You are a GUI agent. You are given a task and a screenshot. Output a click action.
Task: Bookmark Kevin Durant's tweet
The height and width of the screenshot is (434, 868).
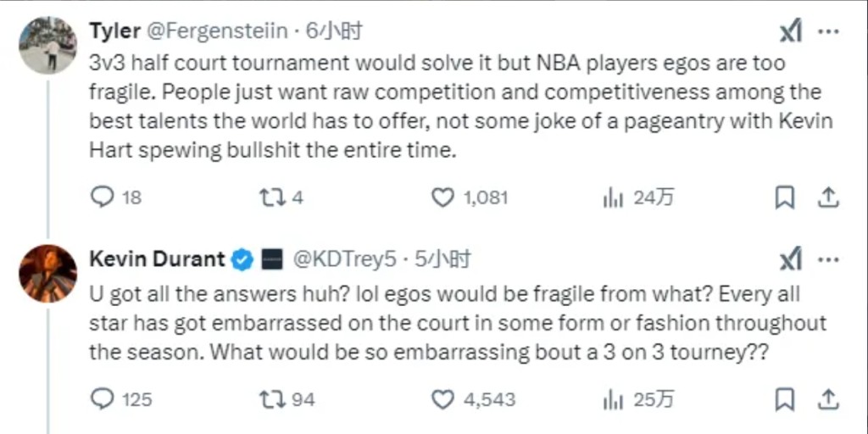(x=786, y=398)
